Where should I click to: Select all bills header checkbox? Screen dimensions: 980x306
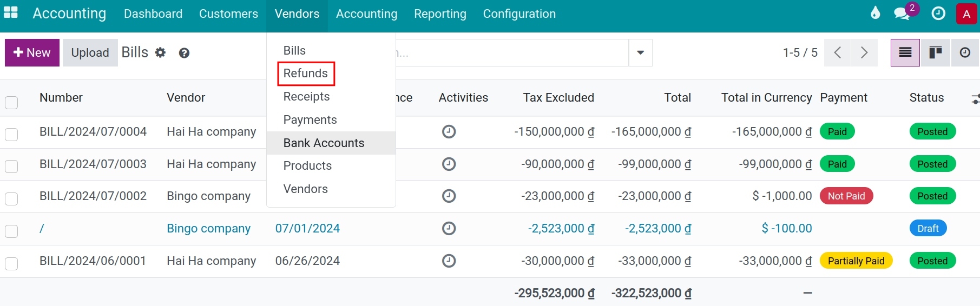click(11, 102)
